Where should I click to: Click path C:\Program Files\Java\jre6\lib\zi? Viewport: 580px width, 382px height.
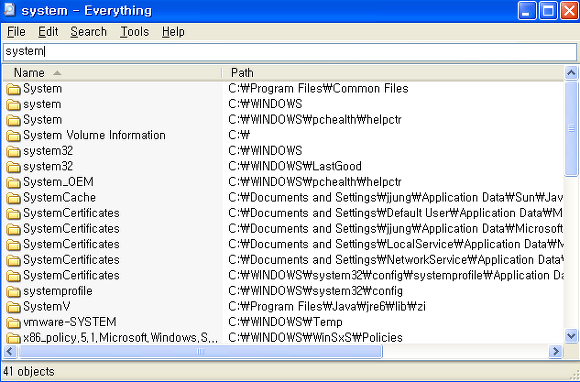[327, 307]
